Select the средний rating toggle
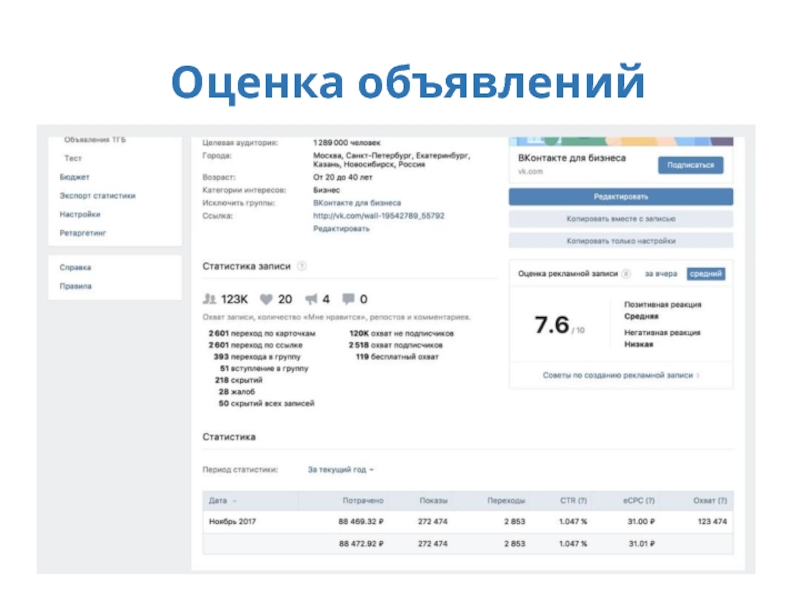This screenshot has height=613, width=800. 706,273
